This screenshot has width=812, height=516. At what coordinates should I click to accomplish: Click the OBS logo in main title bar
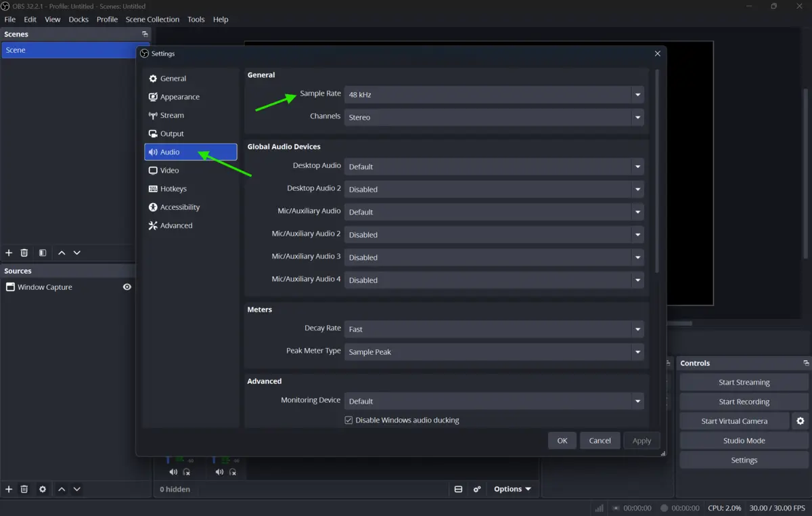point(5,6)
